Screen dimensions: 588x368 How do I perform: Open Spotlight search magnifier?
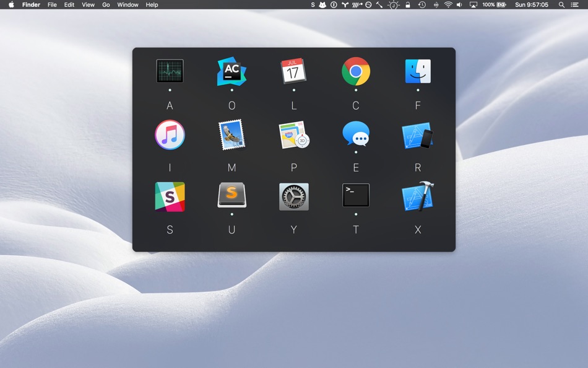[x=561, y=4]
